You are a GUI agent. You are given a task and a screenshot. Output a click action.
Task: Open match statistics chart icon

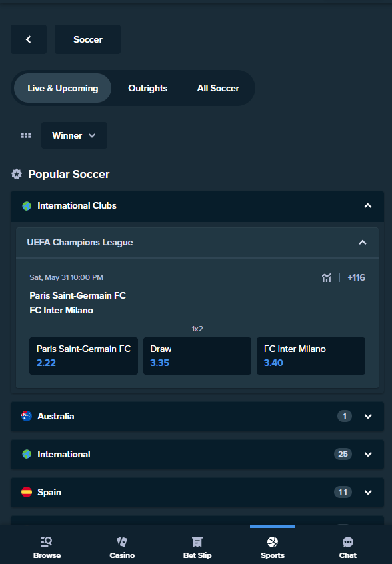327,278
